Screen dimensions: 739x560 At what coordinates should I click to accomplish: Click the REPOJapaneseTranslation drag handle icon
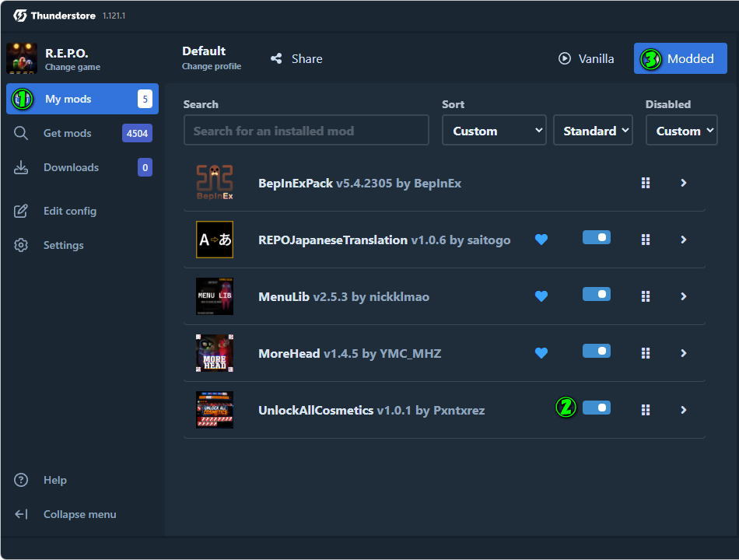(x=646, y=240)
